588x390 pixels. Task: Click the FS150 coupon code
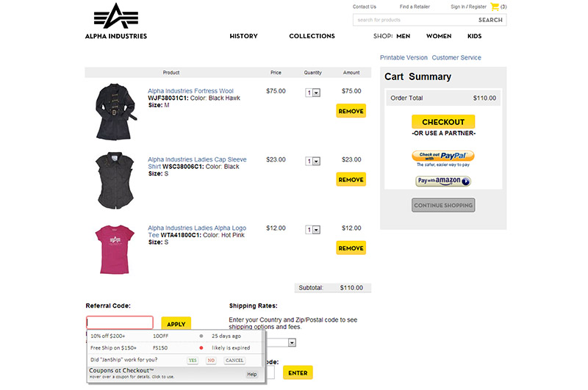(160, 348)
